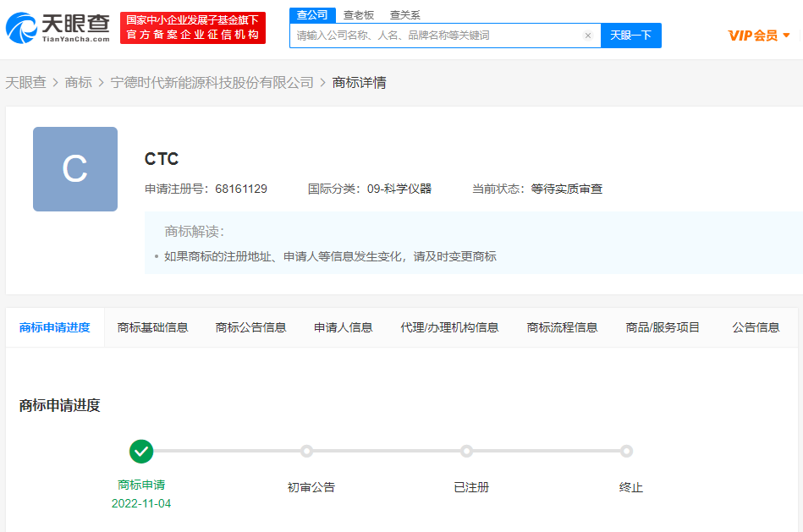Switch to the 商品/服务项目 tab
The width and height of the screenshot is (803, 532).
coord(663,327)
